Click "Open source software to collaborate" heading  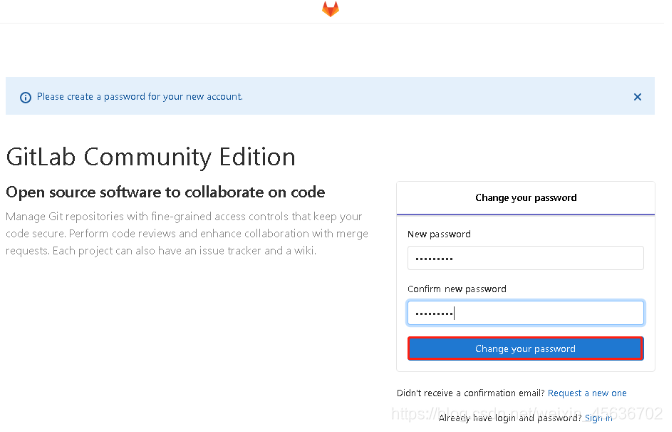(x=167, y=194)
